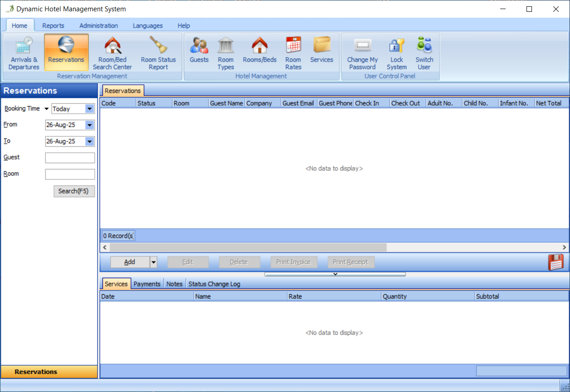The height and width of the screenshot is (392, 570).
Task: Open the Room/Bed Search Center
Action: [112, 53]
